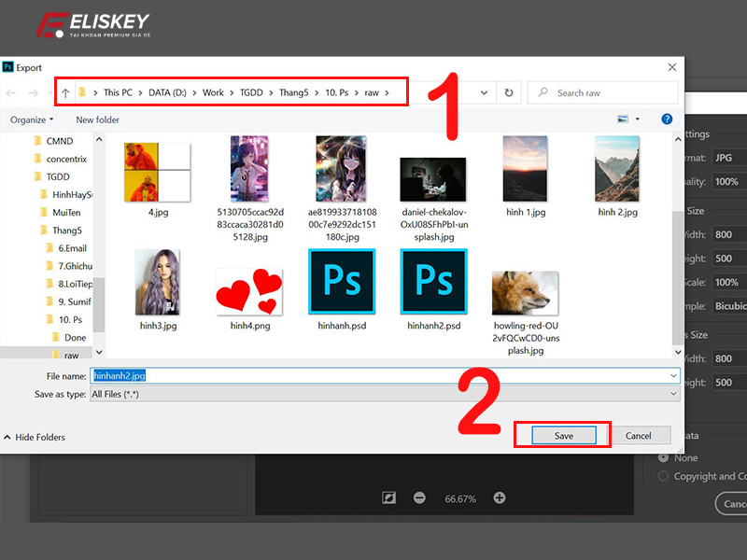Viewport: 747px width, 560px height.
Task: Open the Organize menu
Action: click(32, 119)
